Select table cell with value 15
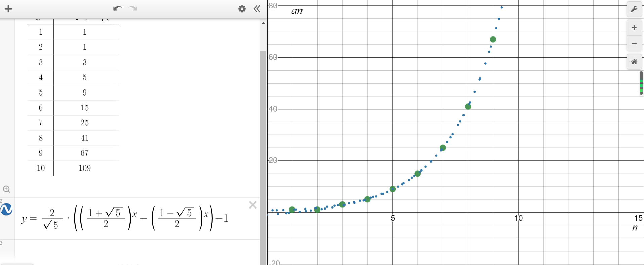644x265 pixels. pyautogui.click(x=85, y=108)
